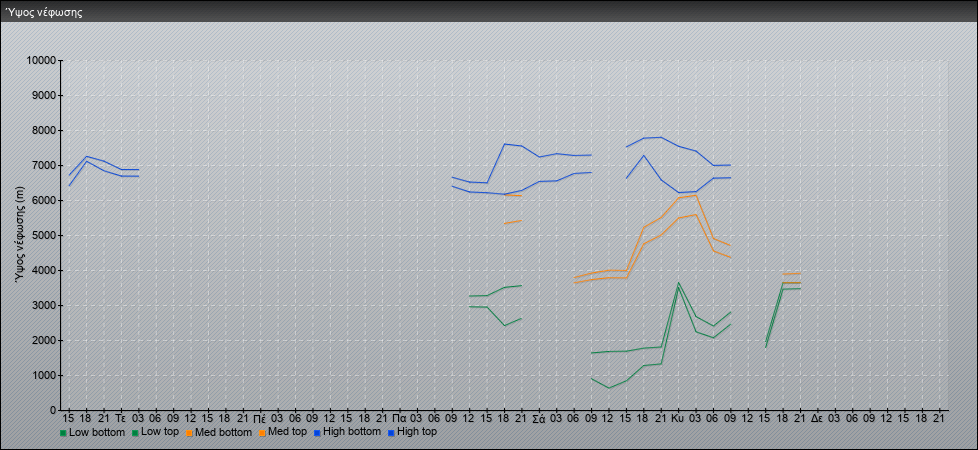Click the green swatch beside Low bottom
This screenshot has width=978, height=450.
(63, 432)
